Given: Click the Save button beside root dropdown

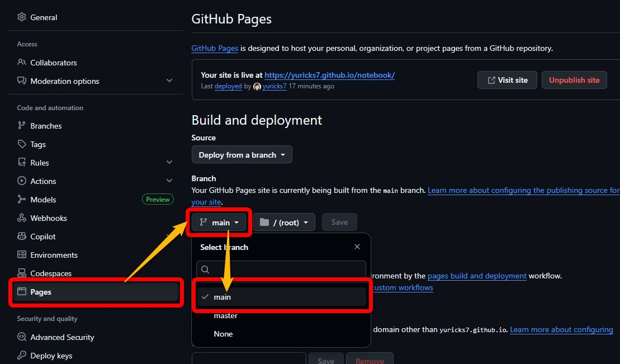Looking at the screenshot, I should [340, 223].
